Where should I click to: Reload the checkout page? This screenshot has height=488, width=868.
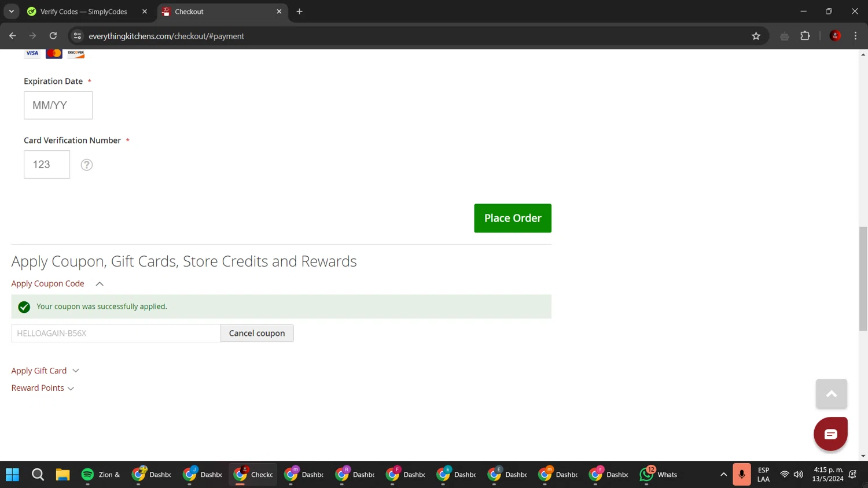click(53, 36)
